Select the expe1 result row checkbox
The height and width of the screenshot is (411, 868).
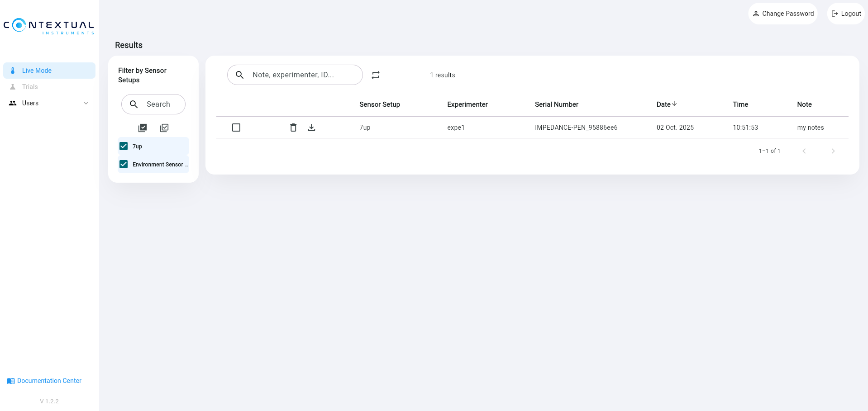[236, 128]
